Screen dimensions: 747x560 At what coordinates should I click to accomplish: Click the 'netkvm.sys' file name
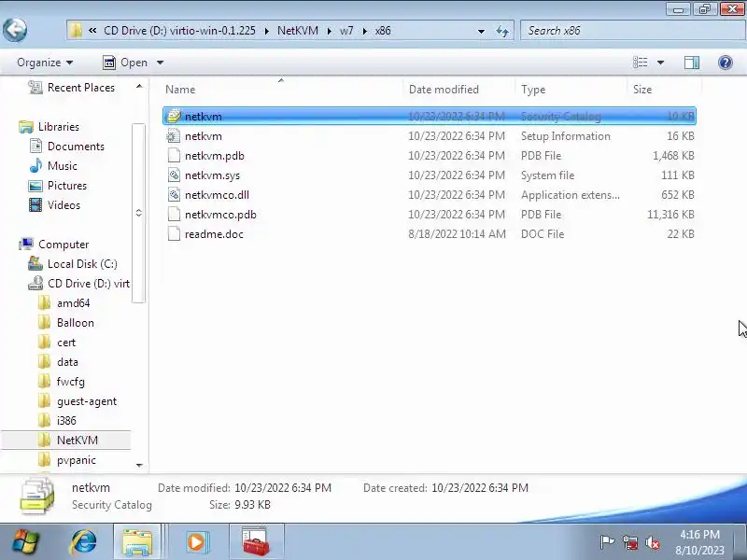tap(213, 175)
